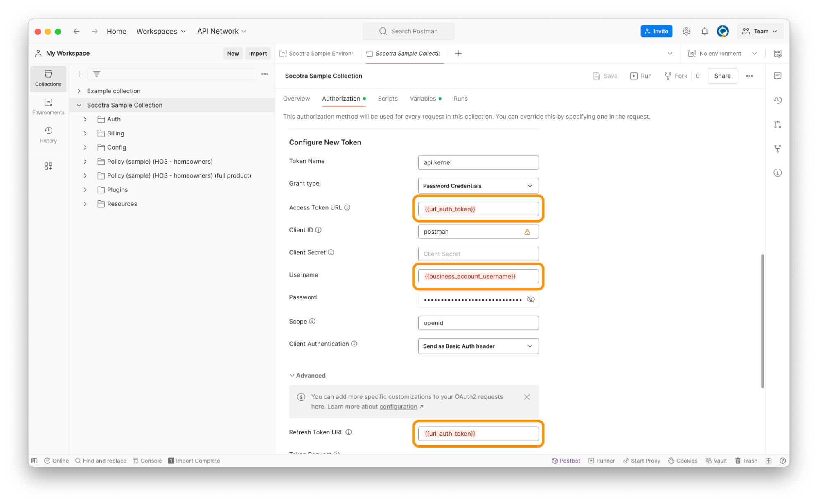The image size is (818, 504).
Task: Click the Share icon on collection header
Action: pyautogui.click(x=722, y=75)
